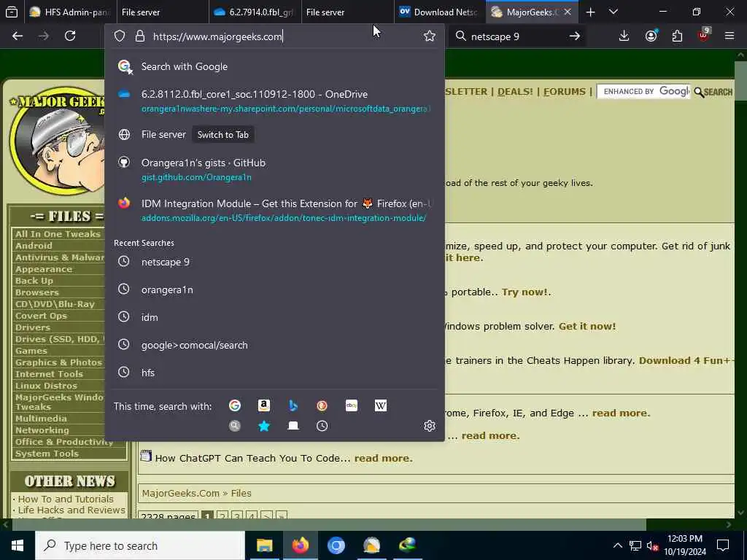Open the Get it now! link

(587, 326)
